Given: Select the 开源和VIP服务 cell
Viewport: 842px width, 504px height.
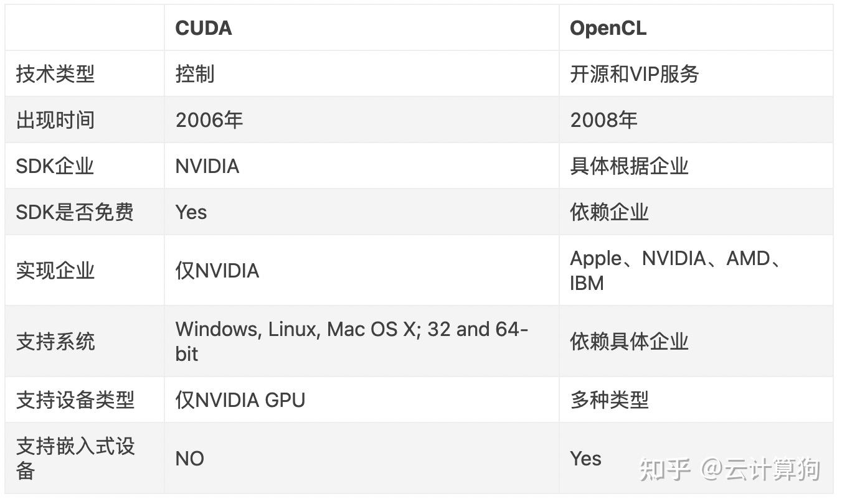Looking at the screenshot, I should click(635, 74).
